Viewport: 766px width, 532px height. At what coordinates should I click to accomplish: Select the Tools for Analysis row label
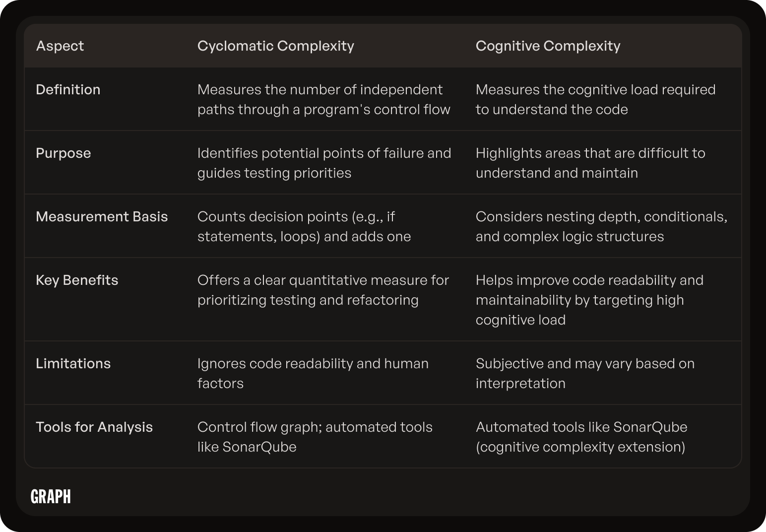point(94,427)
